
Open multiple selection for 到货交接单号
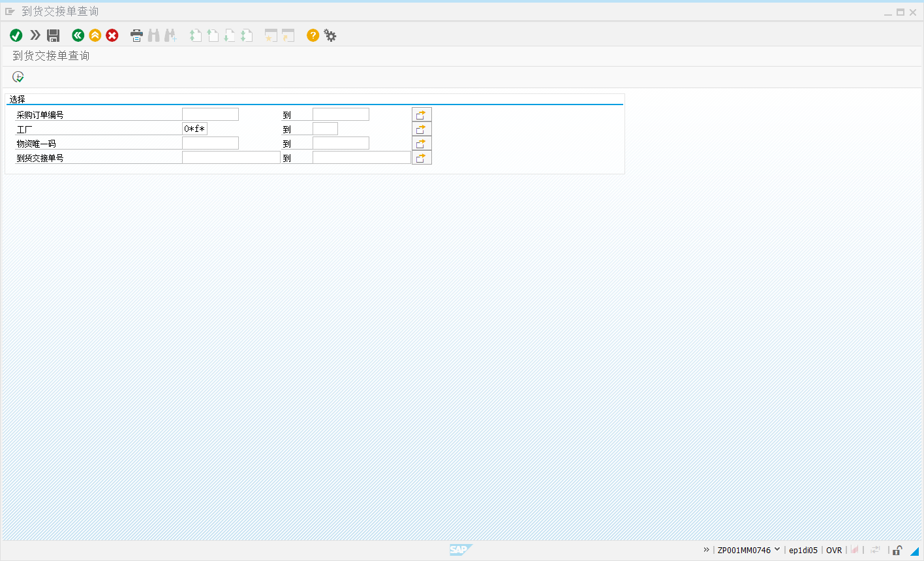click(422, 158)
